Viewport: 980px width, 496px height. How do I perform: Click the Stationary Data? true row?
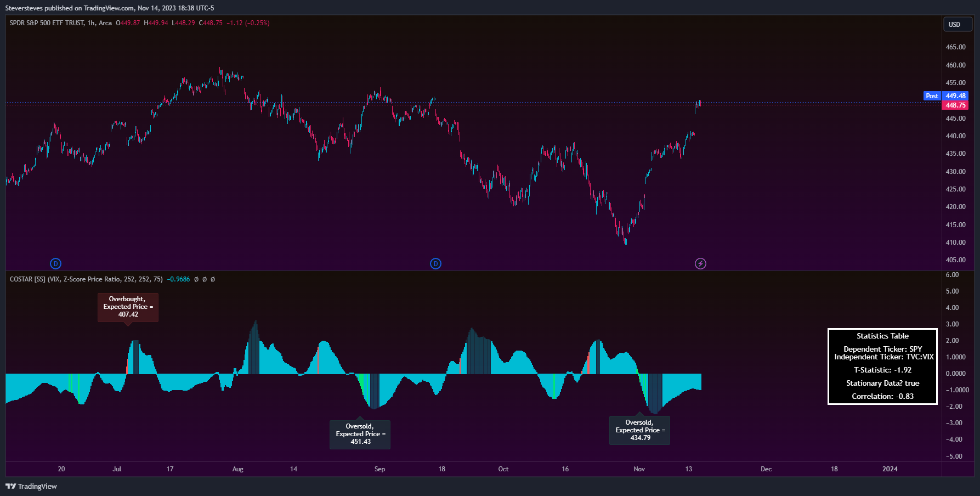tap(882, 383)
